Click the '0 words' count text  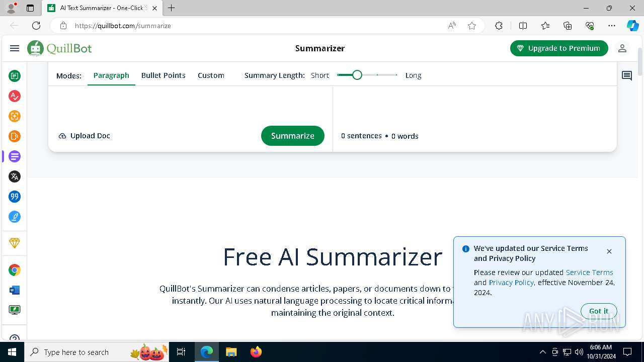click(405, 136)
